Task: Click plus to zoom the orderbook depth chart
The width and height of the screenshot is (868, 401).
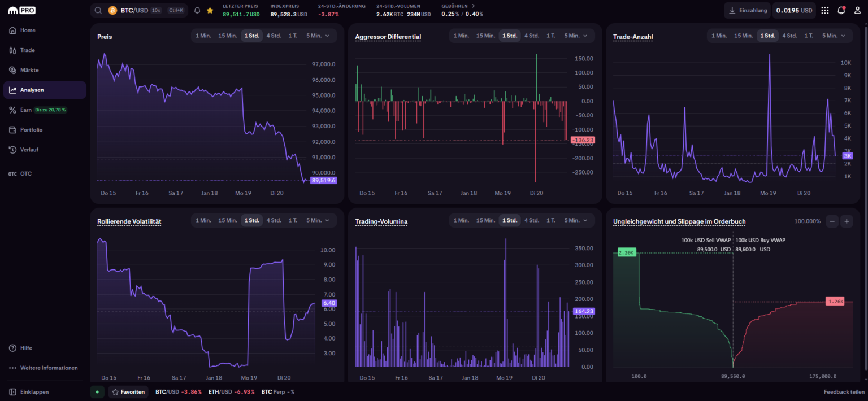Action: click(x=847, y=221)
